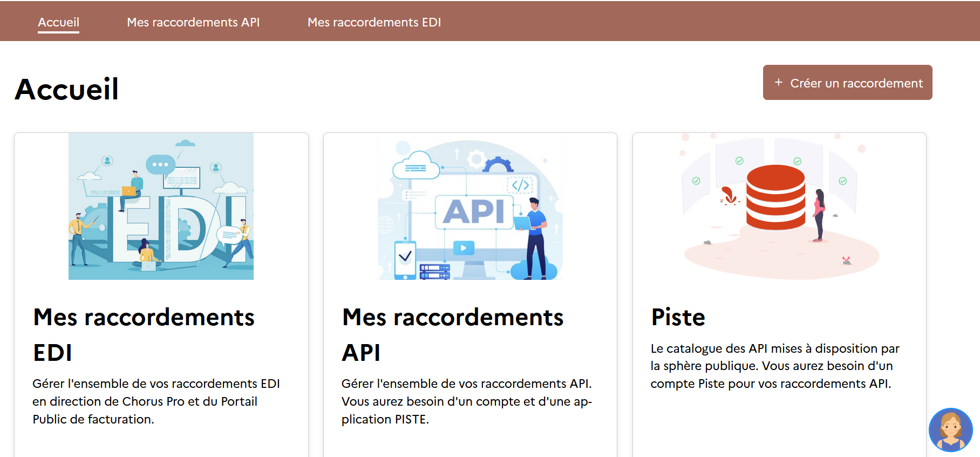Go to Mes raccordements EDI tab

click(x=374, y=22)
